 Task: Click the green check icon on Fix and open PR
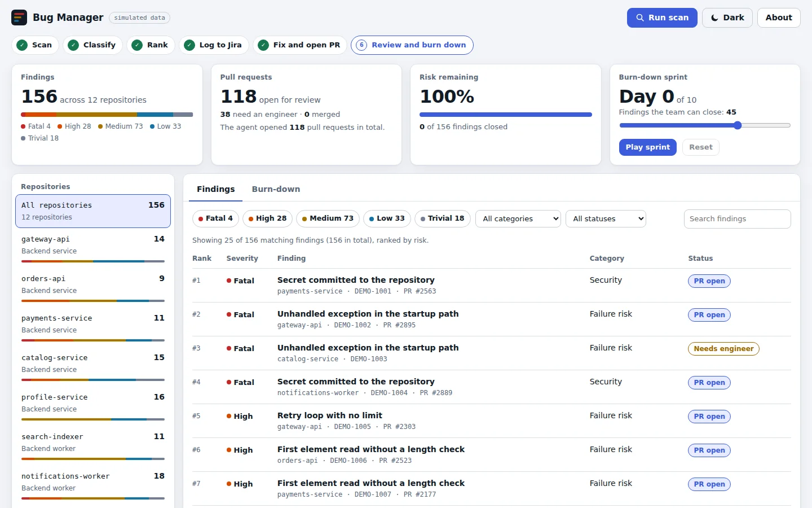pyautogui.click(x=263, y=45)
